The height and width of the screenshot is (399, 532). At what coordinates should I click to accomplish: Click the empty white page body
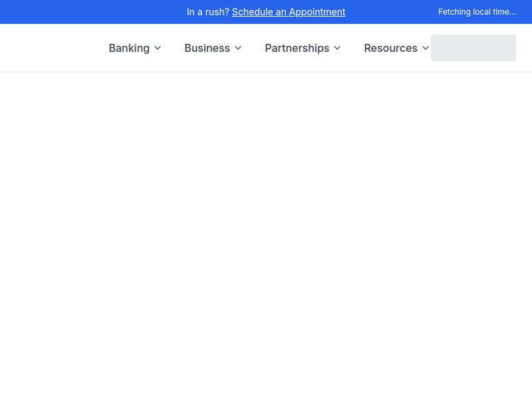pyautogui.click(x=266, y=233)
